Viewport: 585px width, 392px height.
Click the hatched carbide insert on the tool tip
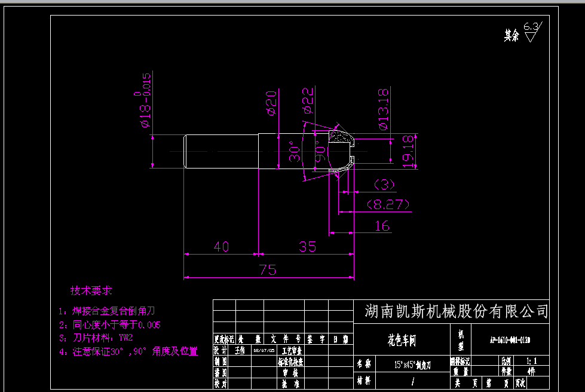click(x=341, y=136)
